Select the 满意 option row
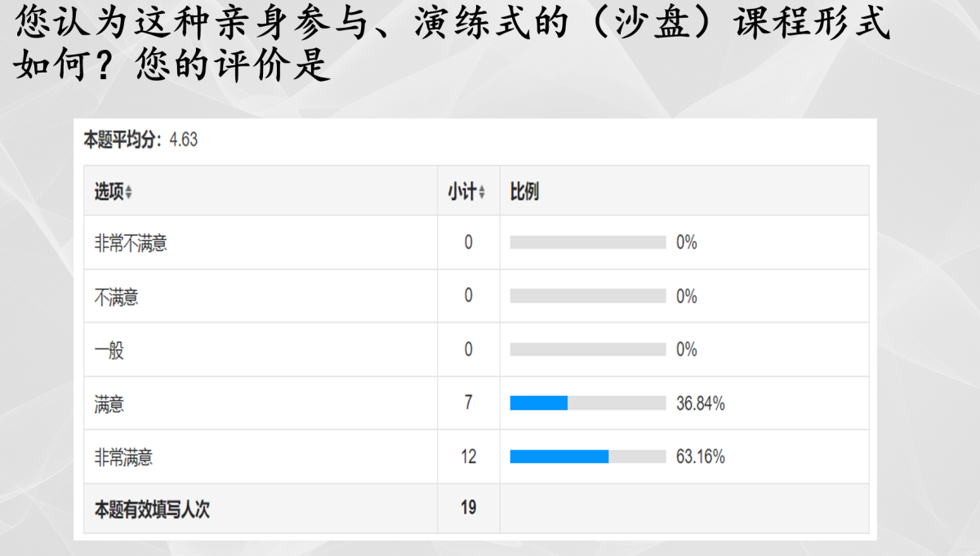Image resolution: width=980 pixels, height=556 pixels. click(x=476, y=403)
